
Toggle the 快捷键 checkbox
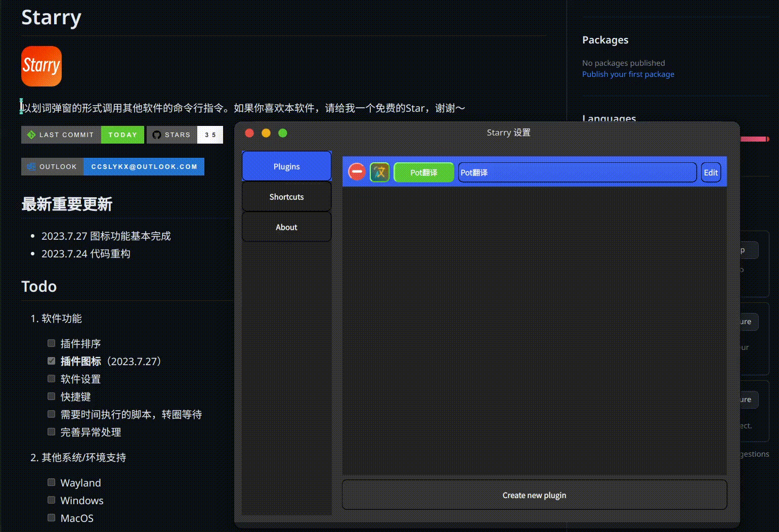tap(51, 396)
